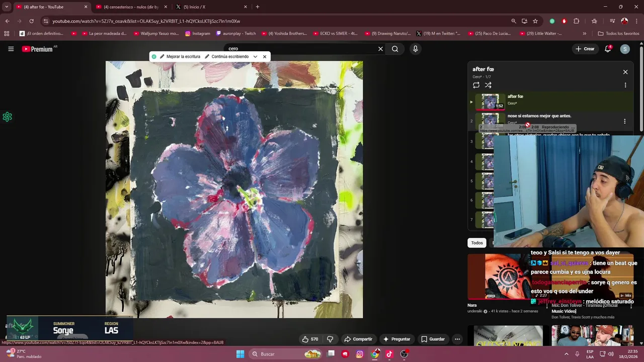Image resolution: width=644 pixels, height=362 pixels.
Task: Dismiss the writing helper popup
Action: coord(265,56)
